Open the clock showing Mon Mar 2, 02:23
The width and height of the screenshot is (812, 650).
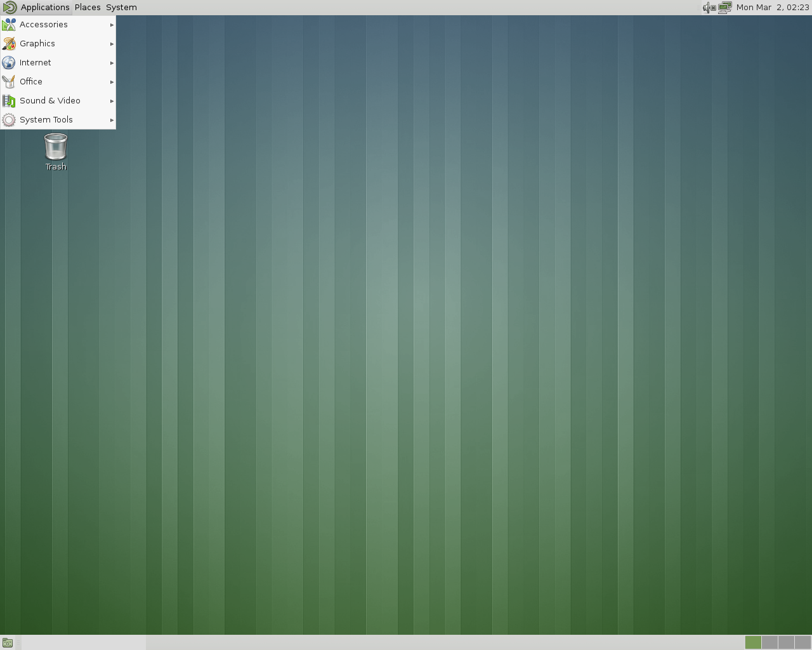(773, 8)
